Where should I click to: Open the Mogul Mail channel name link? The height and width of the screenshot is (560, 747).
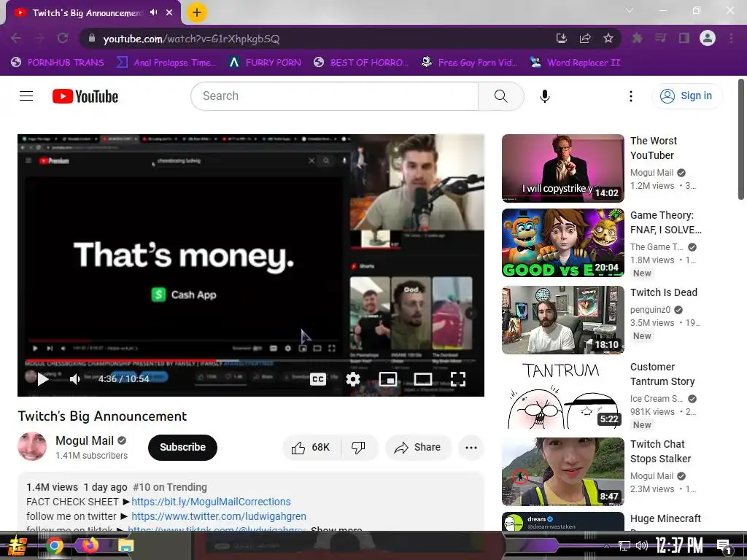pos(85,440)
